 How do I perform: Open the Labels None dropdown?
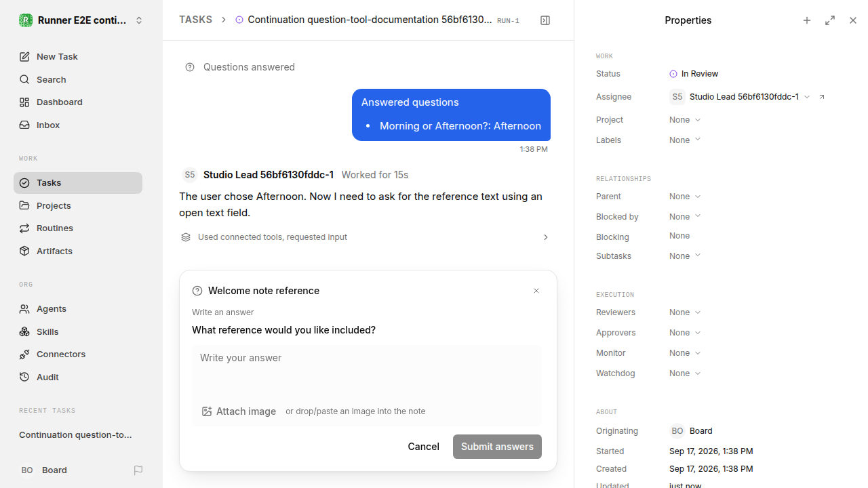click(685, 140)
